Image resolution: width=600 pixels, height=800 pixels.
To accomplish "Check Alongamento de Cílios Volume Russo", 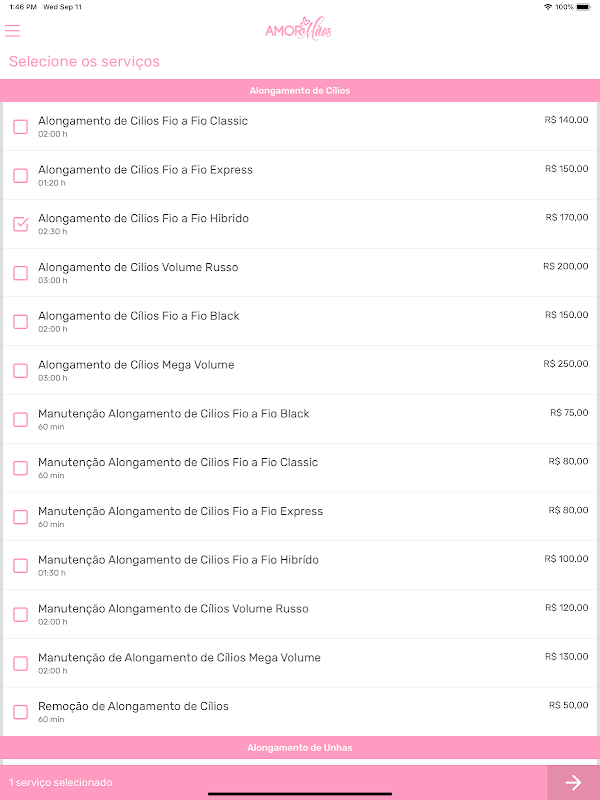I will click(20, 273).
